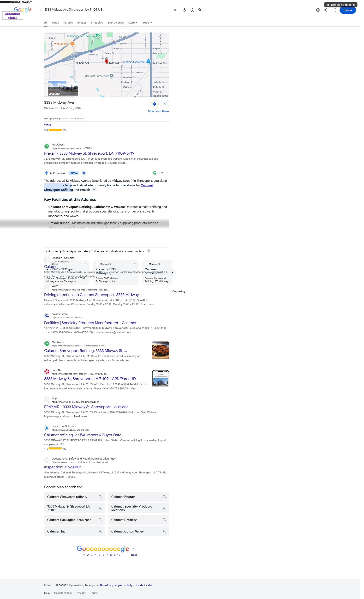Open the LoopNet phone preview image
The image size is (364, 599).
tap(160, 378)
